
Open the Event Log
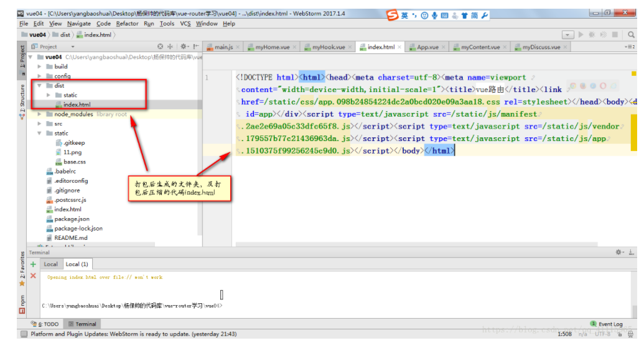click(607, 324)
